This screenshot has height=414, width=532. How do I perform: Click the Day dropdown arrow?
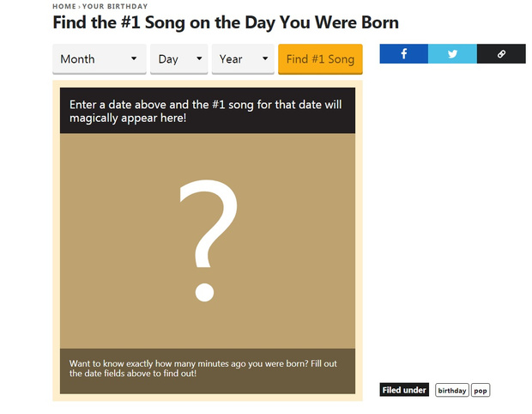[x=199, y=58]
